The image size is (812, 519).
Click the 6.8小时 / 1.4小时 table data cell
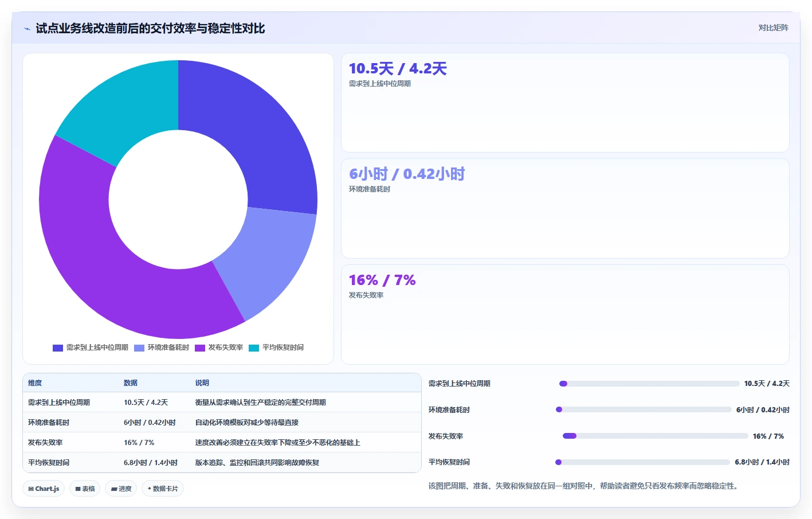tap(151, 463)
